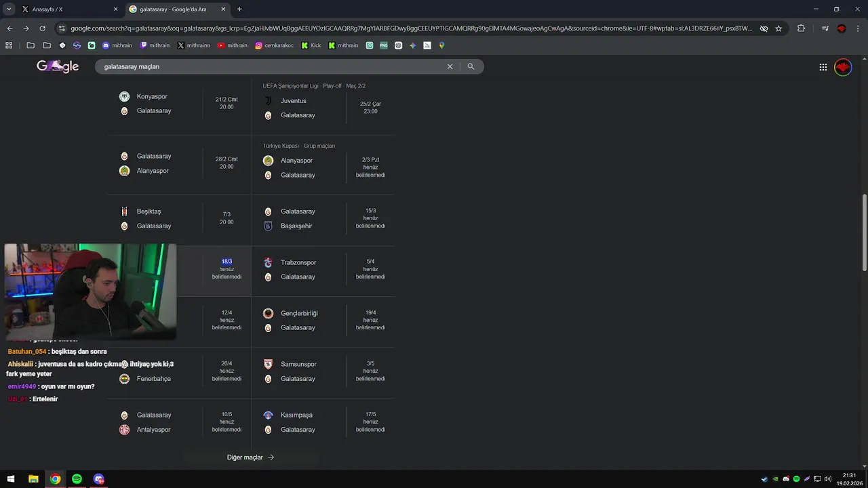Click the page vertical scrollbar thumb
Viewport: 868px width, 488px height.
864,232
